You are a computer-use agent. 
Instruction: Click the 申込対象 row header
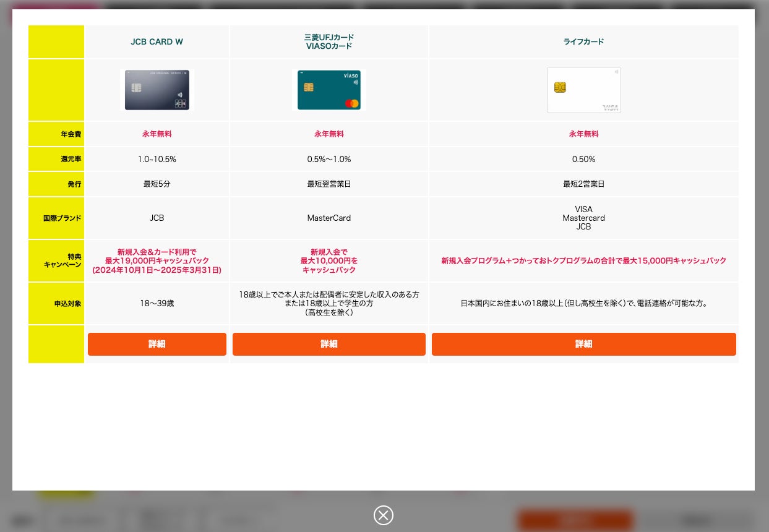click(x=56, y=304)
